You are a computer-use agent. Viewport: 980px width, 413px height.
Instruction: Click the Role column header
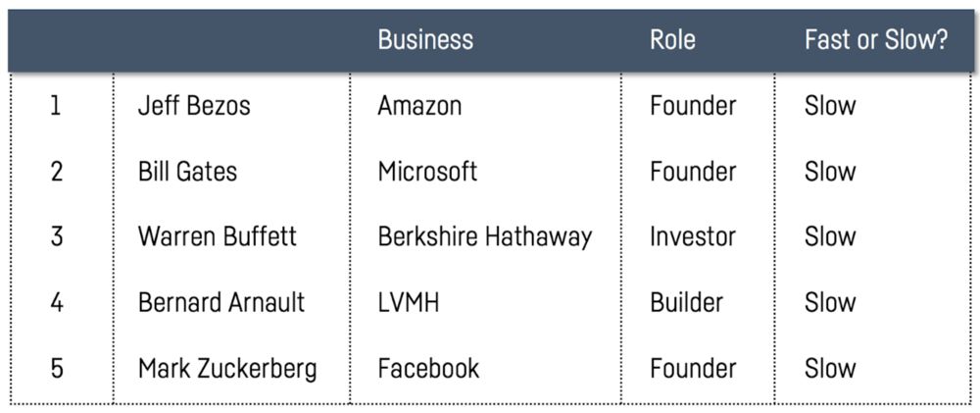[x=672, y=40]
